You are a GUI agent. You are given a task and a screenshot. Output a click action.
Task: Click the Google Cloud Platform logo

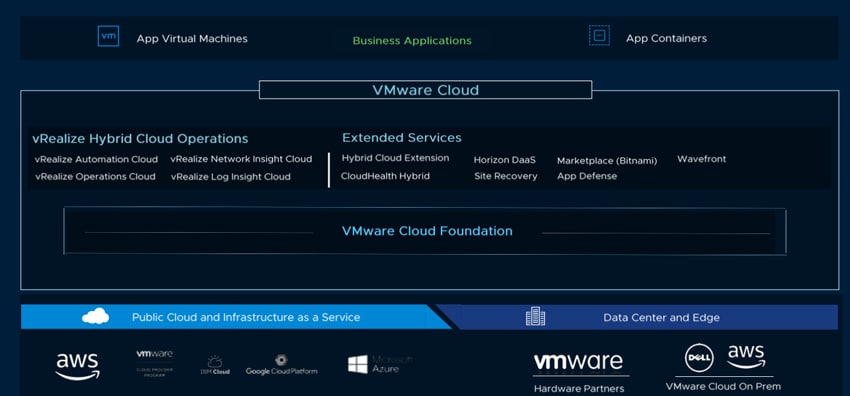pos(281,365)
